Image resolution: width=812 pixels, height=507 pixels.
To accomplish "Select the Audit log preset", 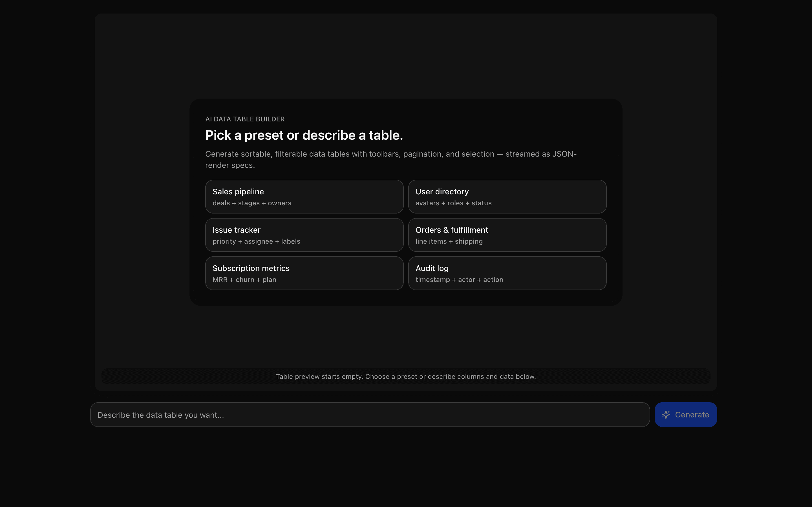I will (x=507, y=273).
